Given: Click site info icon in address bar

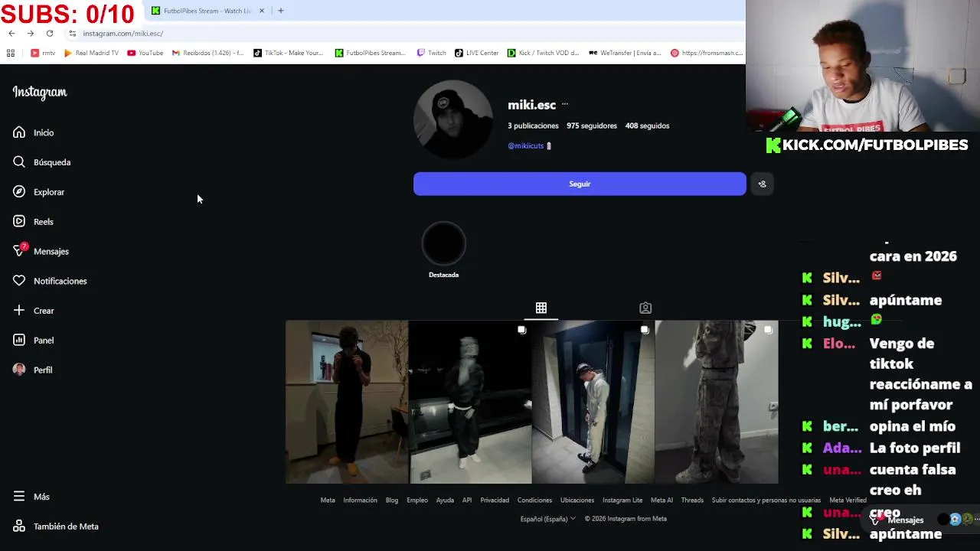Looking at the screenshot, I should [73, 34].
